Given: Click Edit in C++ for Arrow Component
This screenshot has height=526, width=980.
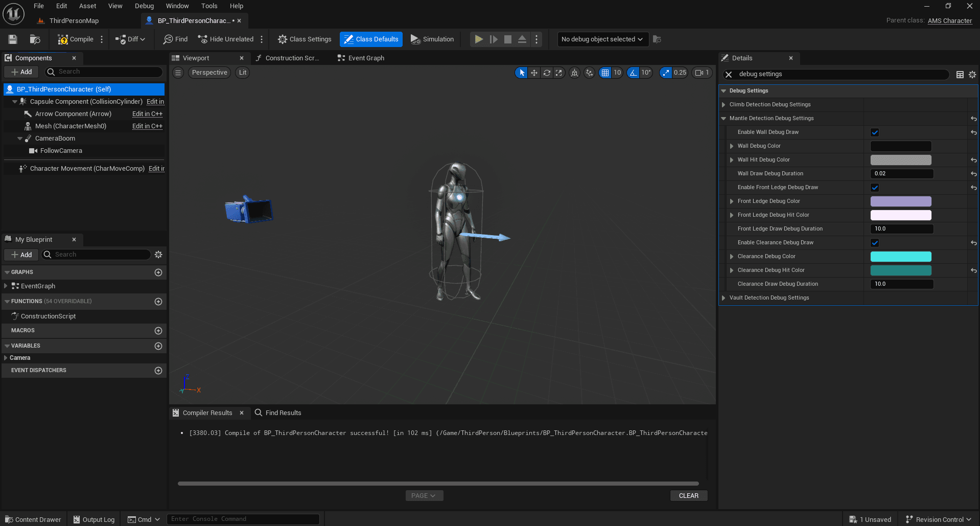Looking at the screenshot, I should pyautogui.click(x=147, y=114).
